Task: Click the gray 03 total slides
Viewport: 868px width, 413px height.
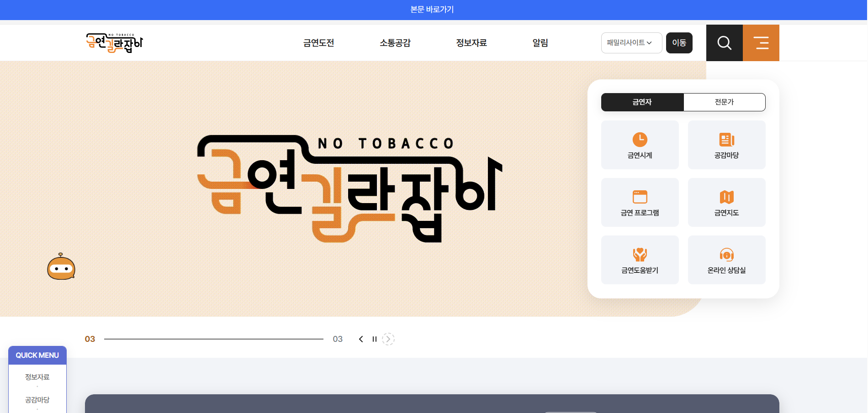Action: [x=338, y=339]
